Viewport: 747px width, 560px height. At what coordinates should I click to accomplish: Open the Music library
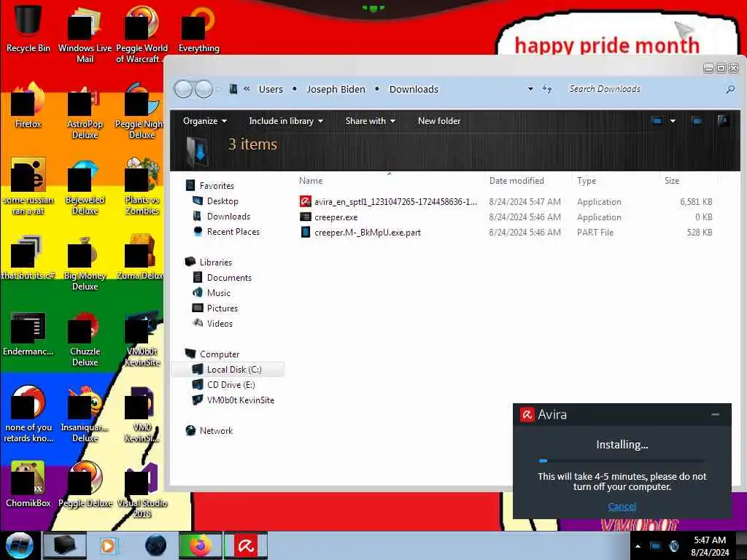[x=218, y=293]
